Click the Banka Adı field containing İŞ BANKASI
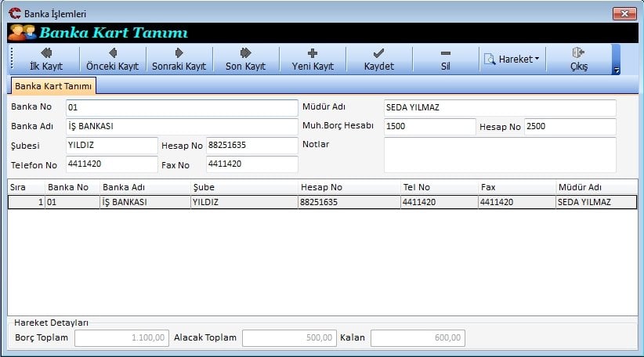Viewport: 644px width, 357px height. pos(182,126)
